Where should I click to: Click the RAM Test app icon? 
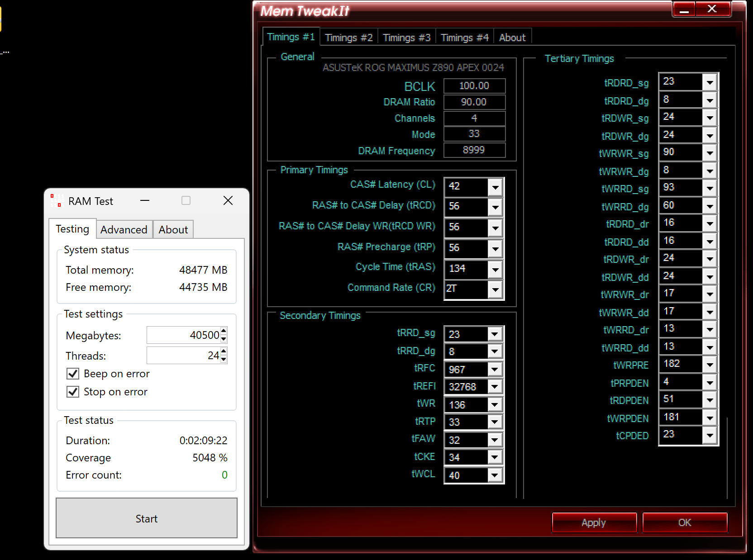tap(56, 201)
